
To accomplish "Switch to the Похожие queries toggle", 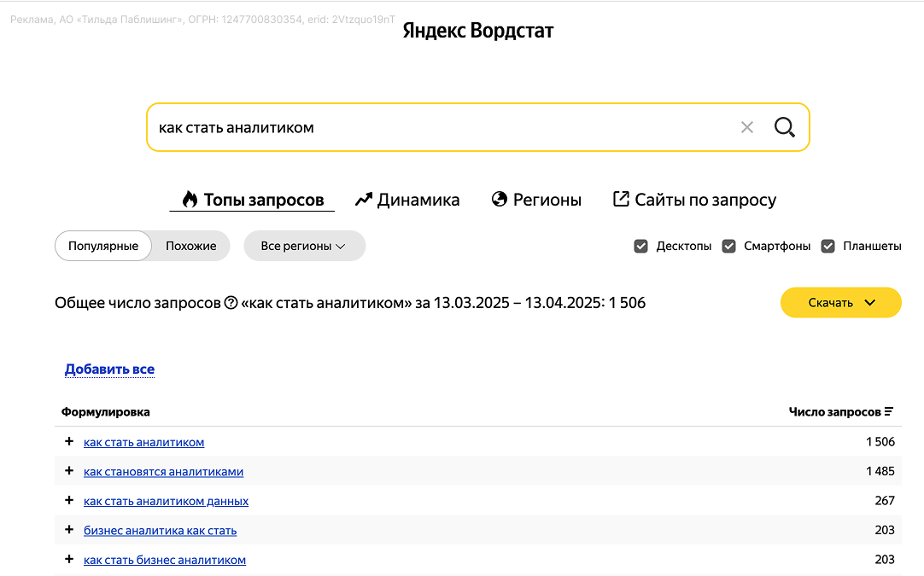I will (190, 246).
